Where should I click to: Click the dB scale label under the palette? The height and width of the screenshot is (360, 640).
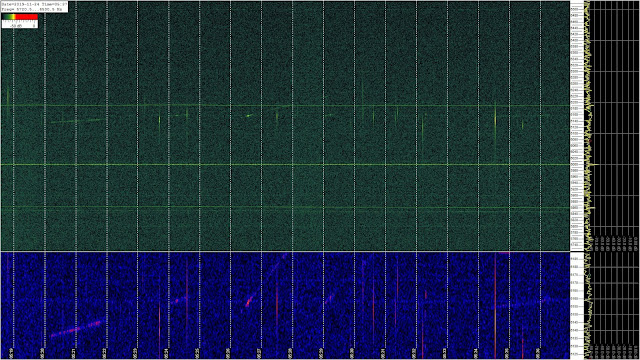[x=20, y=25]
